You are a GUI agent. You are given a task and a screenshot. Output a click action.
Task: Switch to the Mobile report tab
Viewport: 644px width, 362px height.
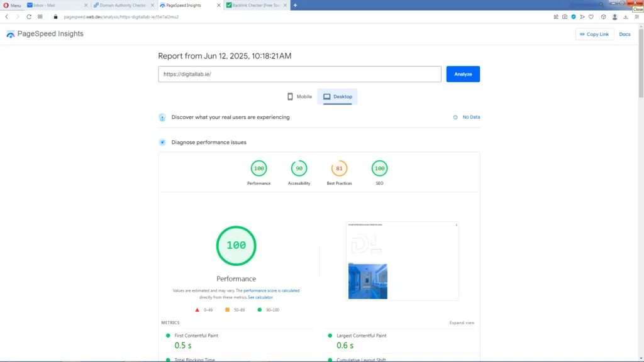click(299, 96)
